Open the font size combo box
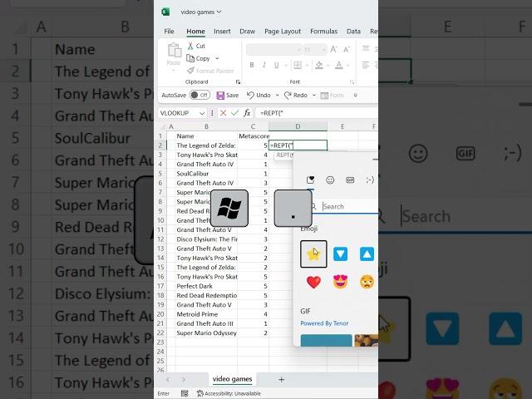The width and height of the screenshot is (532, 399). 314,50
